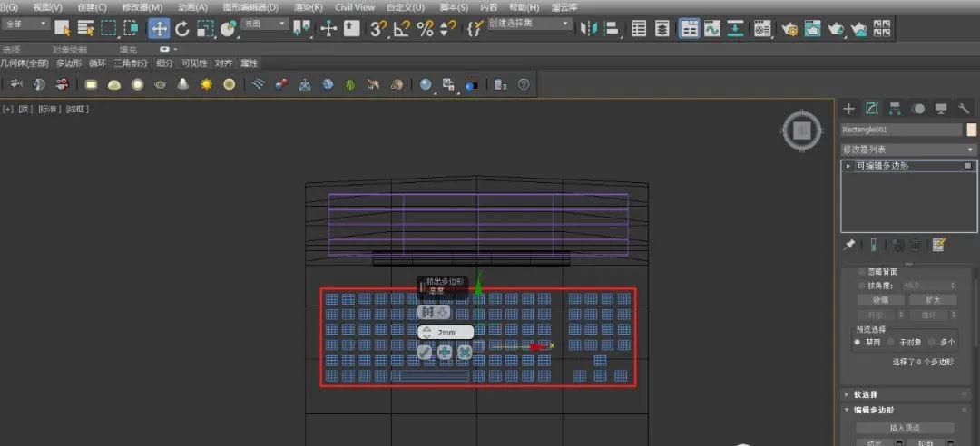Toggle Pin Stack pushpin icon
980x446 pixels.
click(x=849, y=246)
